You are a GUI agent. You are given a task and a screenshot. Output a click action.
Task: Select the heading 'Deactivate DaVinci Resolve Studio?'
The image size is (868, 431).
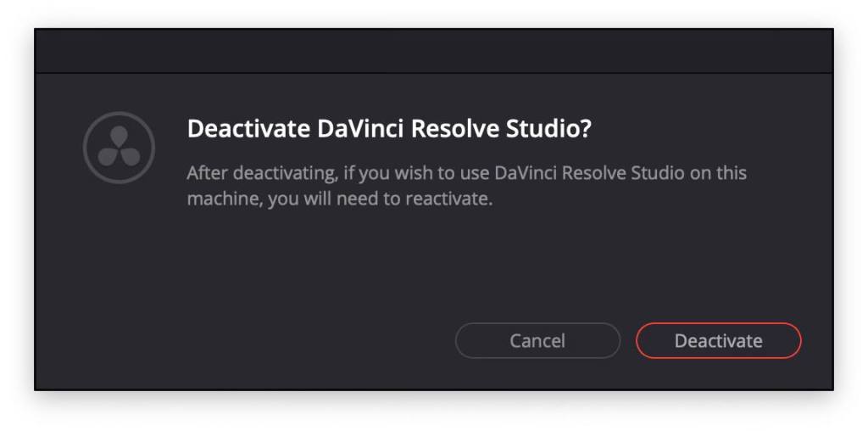(x=389, y=129)
